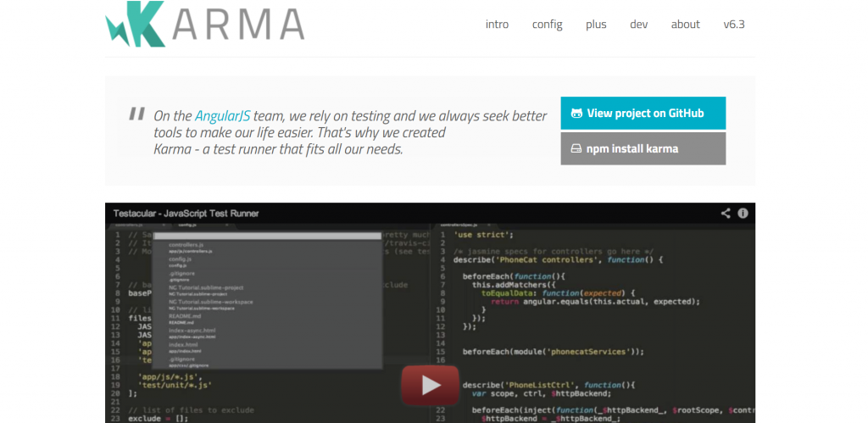Viewport: 868px width, 423px height.
Task: Open the video title Testacular - JavaScript Test Runner
Action: (186, 213)
